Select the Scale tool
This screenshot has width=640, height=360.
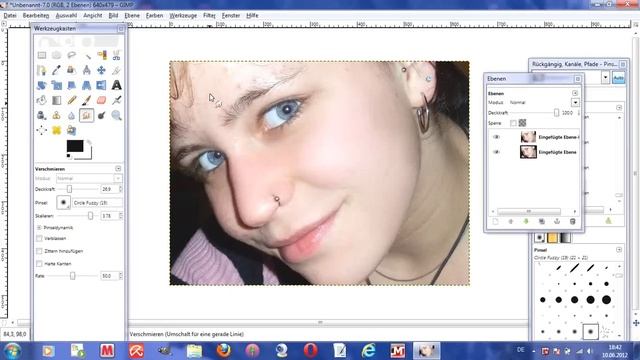56,85
